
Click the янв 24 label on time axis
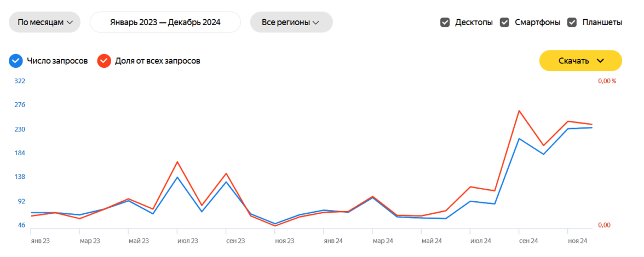333,241
